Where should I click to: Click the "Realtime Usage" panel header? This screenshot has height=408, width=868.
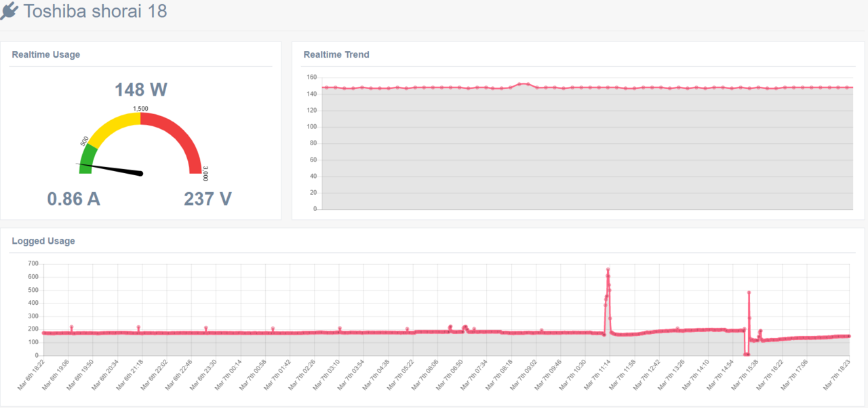[x=45, y=54]
